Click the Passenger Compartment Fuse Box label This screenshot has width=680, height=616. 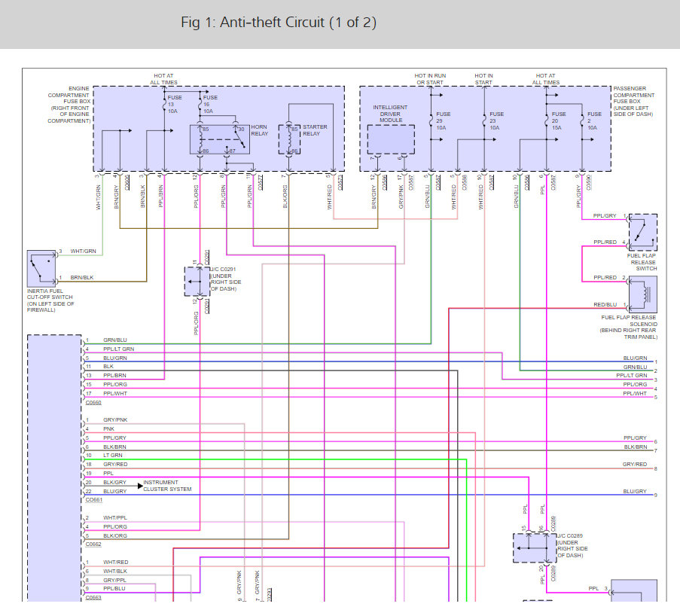[633, 102]
